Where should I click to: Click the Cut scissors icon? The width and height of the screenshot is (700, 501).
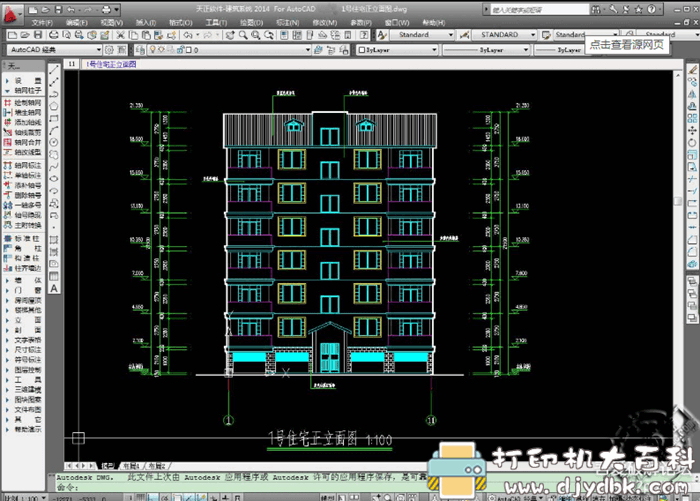click(121, 35)
